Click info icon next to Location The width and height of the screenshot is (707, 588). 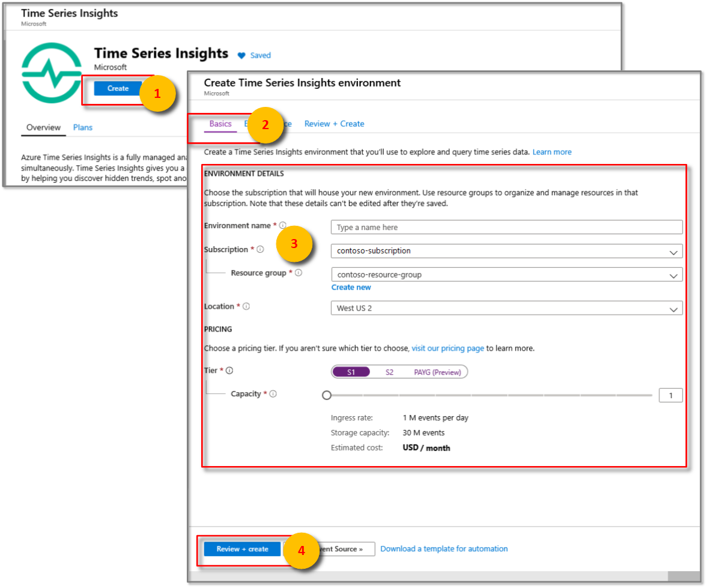point(246,307)
